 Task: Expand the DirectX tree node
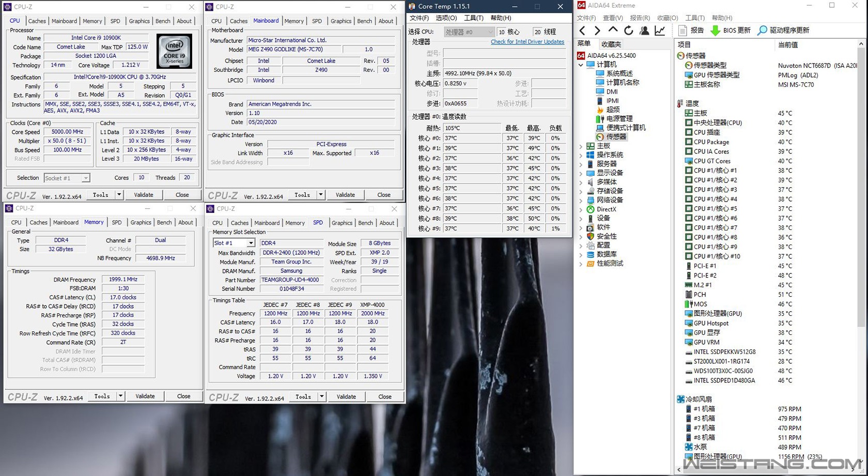[x=581, y=209]
